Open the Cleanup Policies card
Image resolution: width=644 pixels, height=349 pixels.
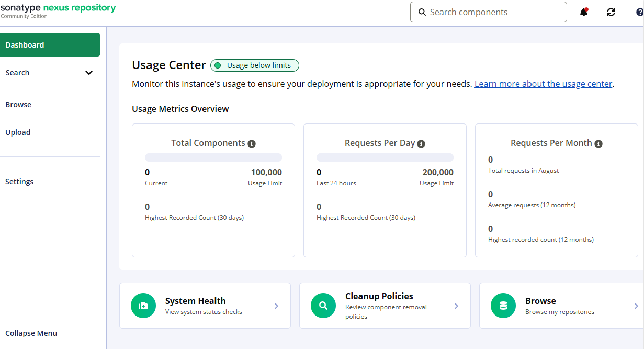tap(385, 306)
